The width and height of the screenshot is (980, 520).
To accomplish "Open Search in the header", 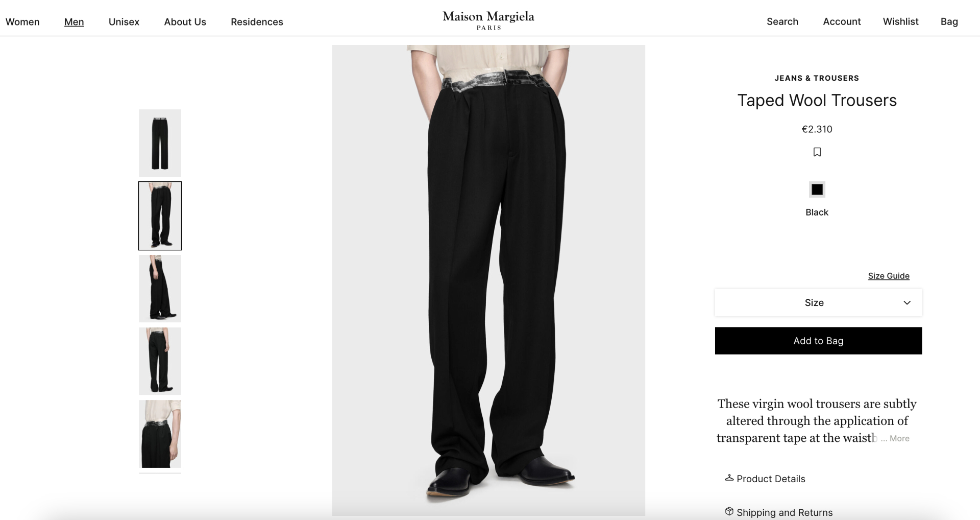I will 782,21.
